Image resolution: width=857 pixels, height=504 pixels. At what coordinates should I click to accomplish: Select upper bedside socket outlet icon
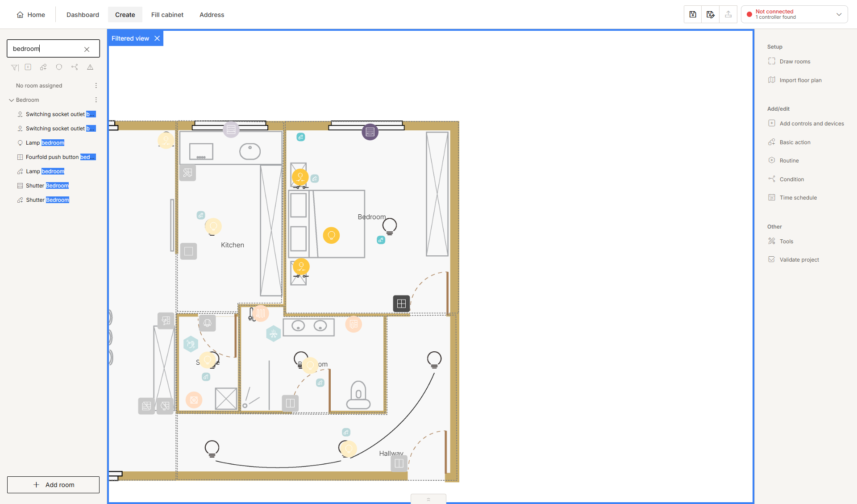[300, 177]
